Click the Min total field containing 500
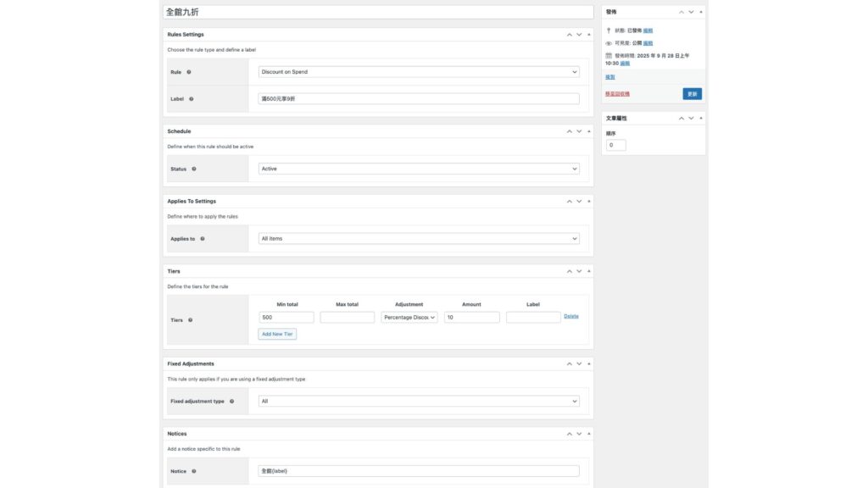 coord(286,318)
